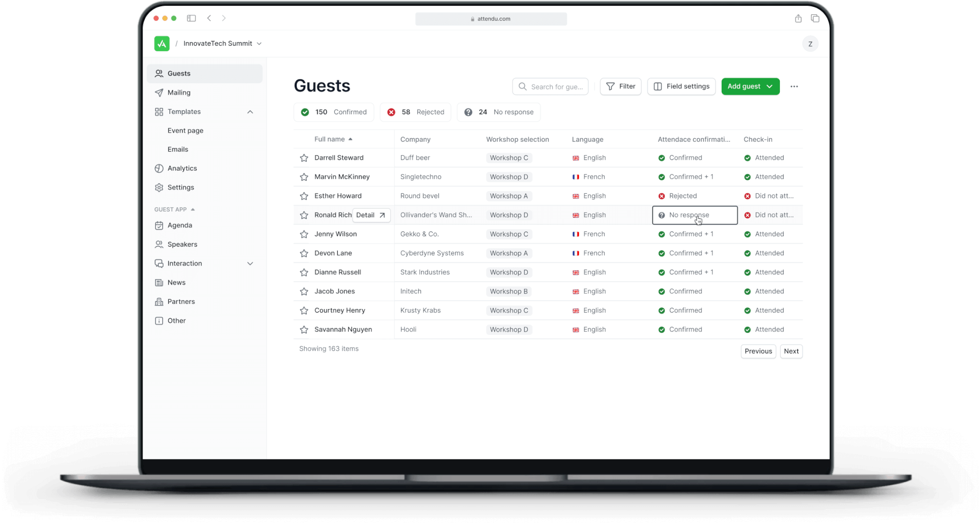The height and width of the screenshot is (523, 980).
Task: Star the Jacob Jones row
Action: click(304, 291)
